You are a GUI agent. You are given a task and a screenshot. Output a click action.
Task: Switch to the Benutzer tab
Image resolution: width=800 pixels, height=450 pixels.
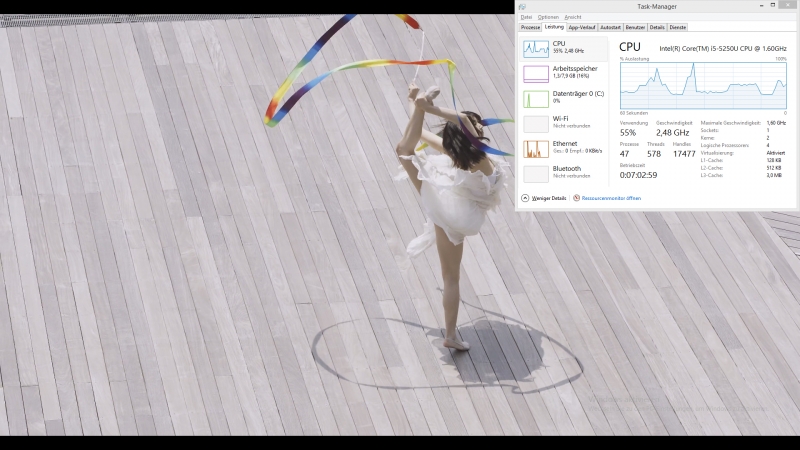[x=635, y=28]
